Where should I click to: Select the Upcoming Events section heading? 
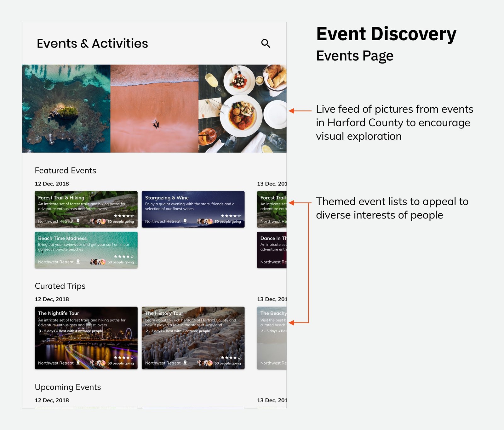pos(68,387)
